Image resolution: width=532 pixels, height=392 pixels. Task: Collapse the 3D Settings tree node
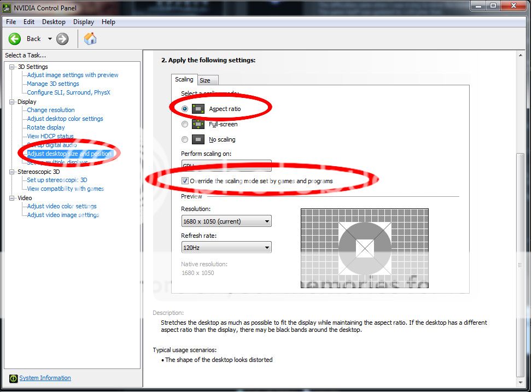click(12, 67)
